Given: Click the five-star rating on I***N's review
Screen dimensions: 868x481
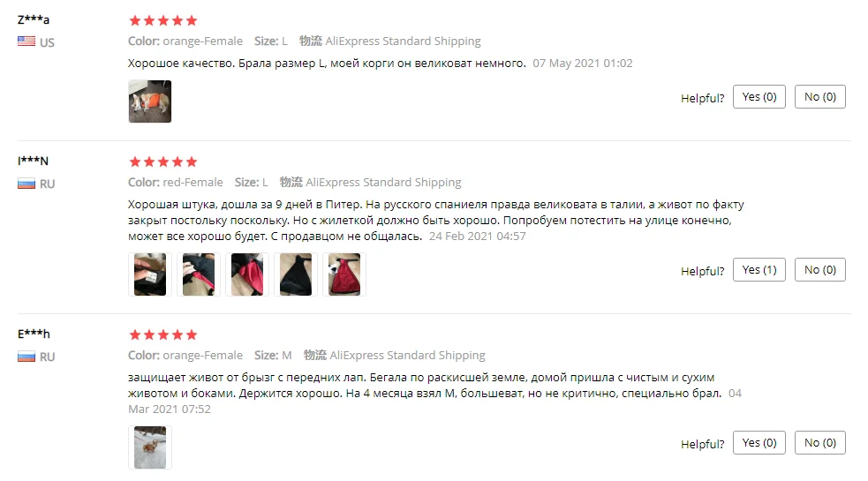Looking at the screenshot, I should pos(162,162).
